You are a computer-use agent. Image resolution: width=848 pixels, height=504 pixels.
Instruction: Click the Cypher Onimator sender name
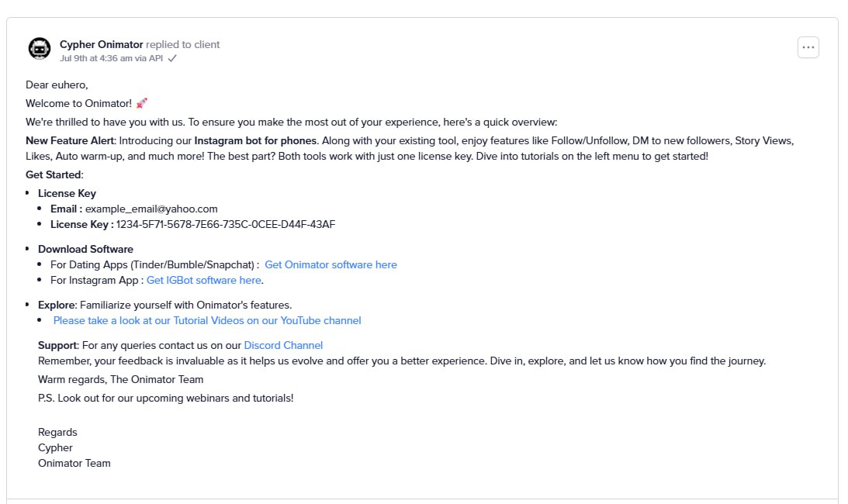click(x=101, y=44)
